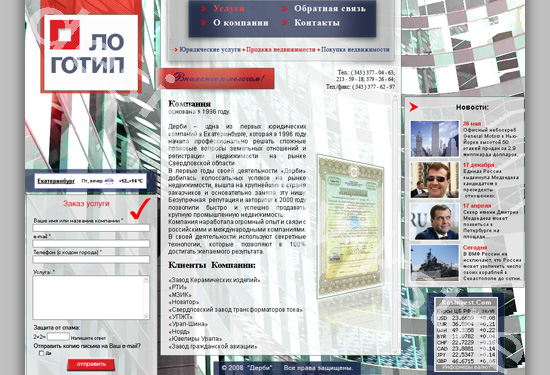The height and width of the screenshot is (375, 550).
Task: Click the red arrow next to Новости
Action: click(x=414, y=107)
